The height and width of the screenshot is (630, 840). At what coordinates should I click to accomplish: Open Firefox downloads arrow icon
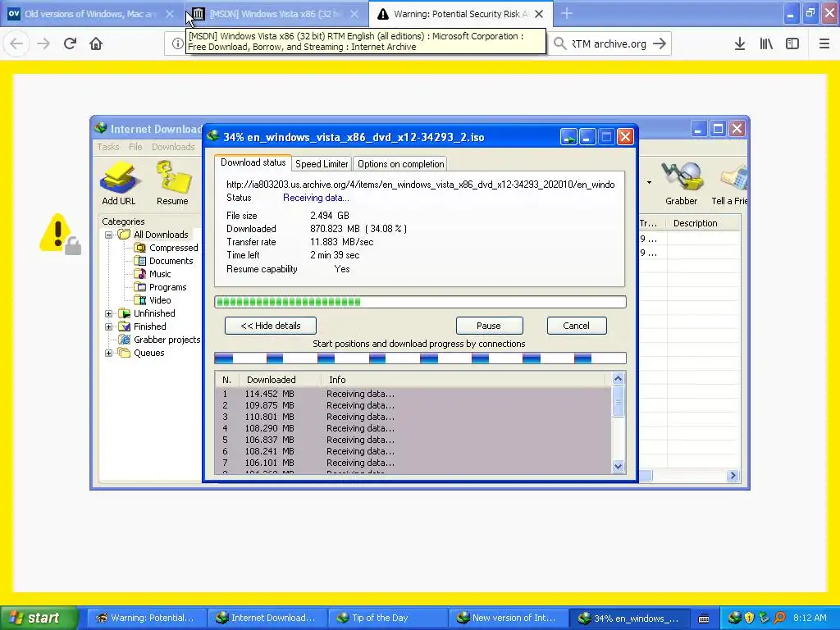pos(740,44)
